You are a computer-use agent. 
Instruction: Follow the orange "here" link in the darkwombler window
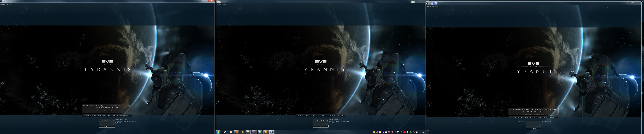[x=116, y=111]
